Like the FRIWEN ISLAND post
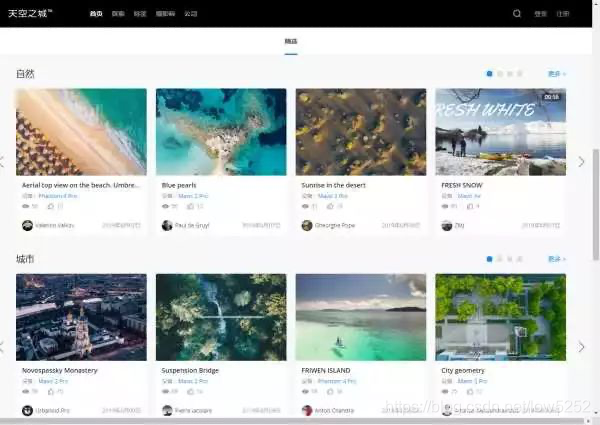600x425 pixels. click(330, 391)
